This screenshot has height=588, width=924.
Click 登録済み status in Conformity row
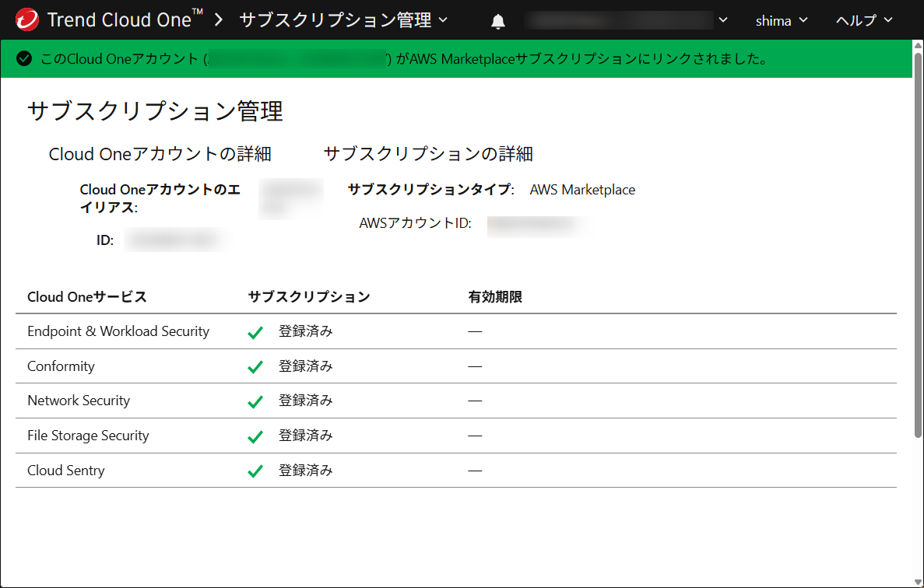pyautogui.click(x=305, y=366)
